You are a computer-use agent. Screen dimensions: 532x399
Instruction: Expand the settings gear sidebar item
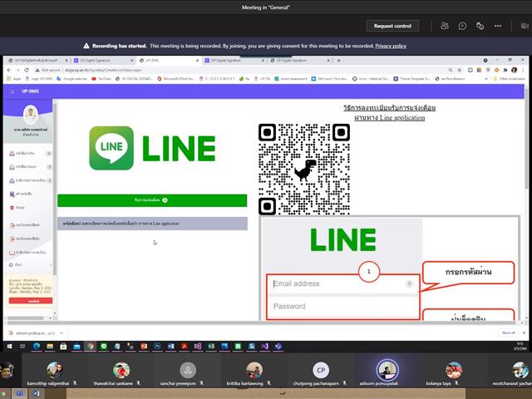[30, 264]
